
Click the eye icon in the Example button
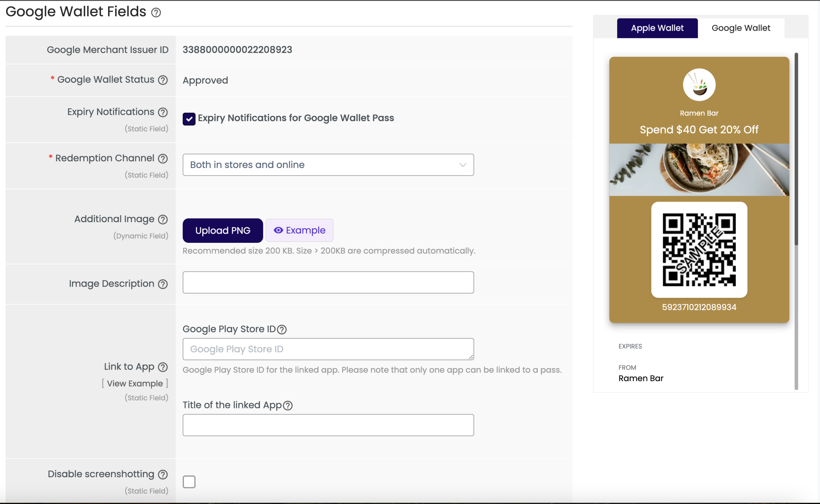278,230
